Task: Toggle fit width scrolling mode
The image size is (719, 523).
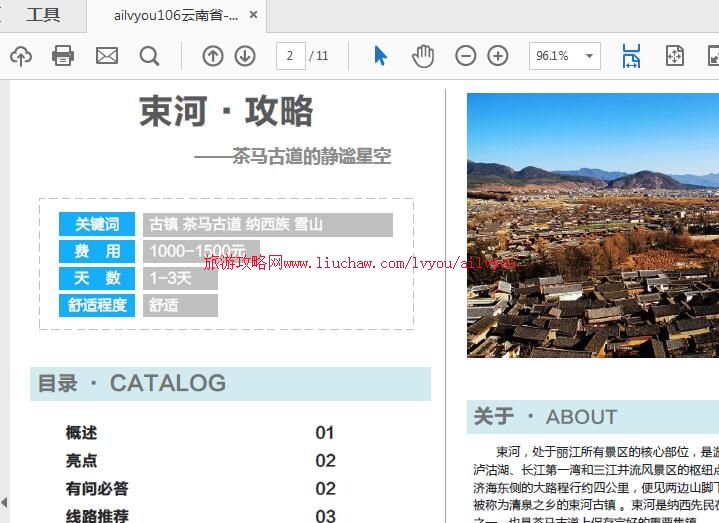Action: click(x=631, y=56)
